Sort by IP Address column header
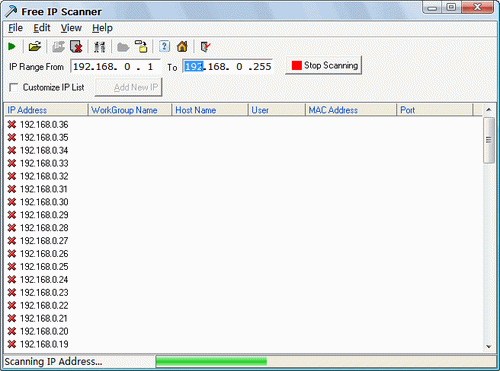Screen dimensions: 500x371 (46, 110)
